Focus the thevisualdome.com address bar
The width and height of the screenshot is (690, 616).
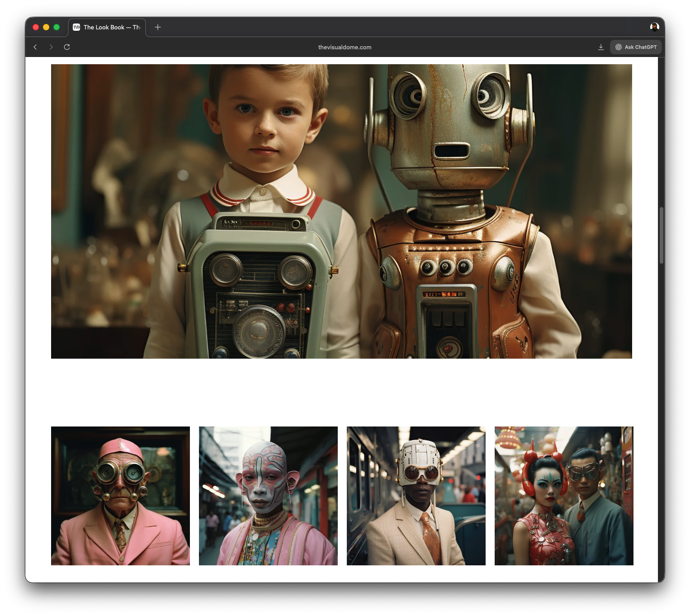[x=345, y=47]
